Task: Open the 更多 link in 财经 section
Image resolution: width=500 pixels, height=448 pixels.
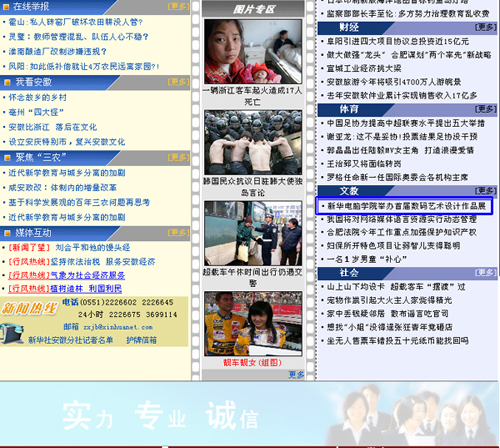Action: [x=486, y=27]
